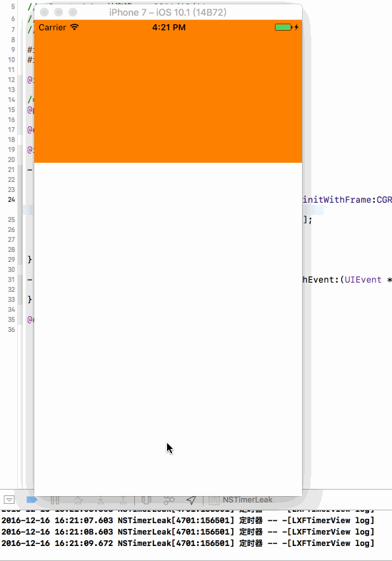Screen dimensions: 392x561
Task: Open Debug View Hierarchy
Action: coord(146,500)
